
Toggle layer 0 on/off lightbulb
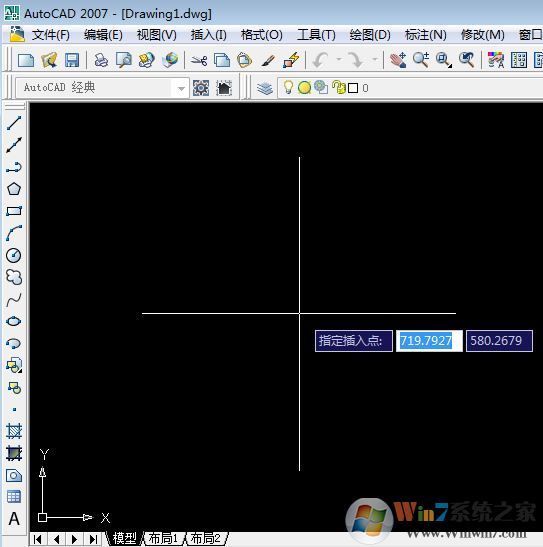288,87
